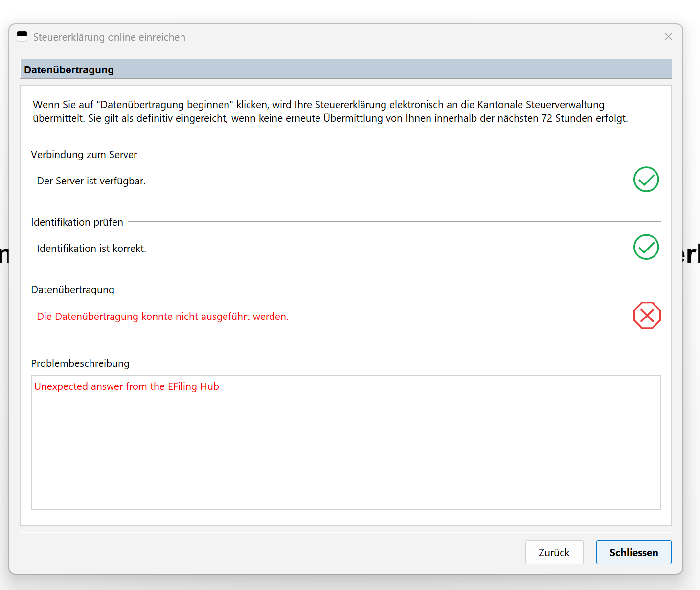Click the 'Steuererklärung online einreichen' window title
This screenshot has height=590, width=700.
[x=109, y=37]
